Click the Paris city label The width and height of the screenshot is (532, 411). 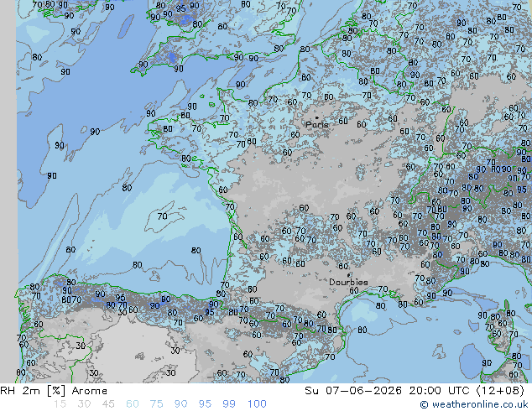(317, 124)
